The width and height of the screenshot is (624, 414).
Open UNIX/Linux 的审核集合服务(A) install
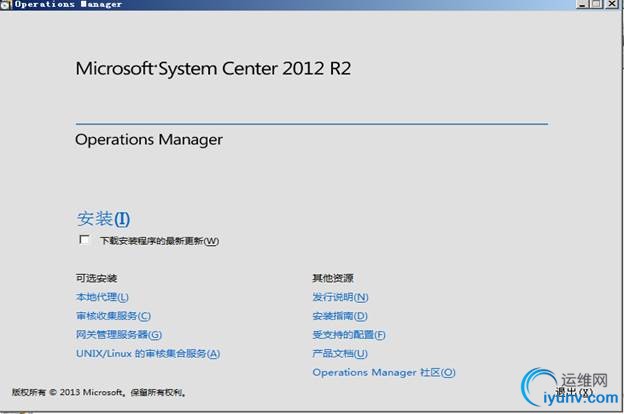[148, 353]
